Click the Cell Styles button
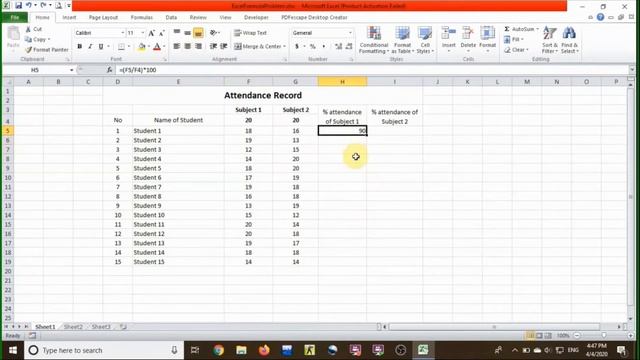Screen dimensions: 640x360 [x=425, y=40]
